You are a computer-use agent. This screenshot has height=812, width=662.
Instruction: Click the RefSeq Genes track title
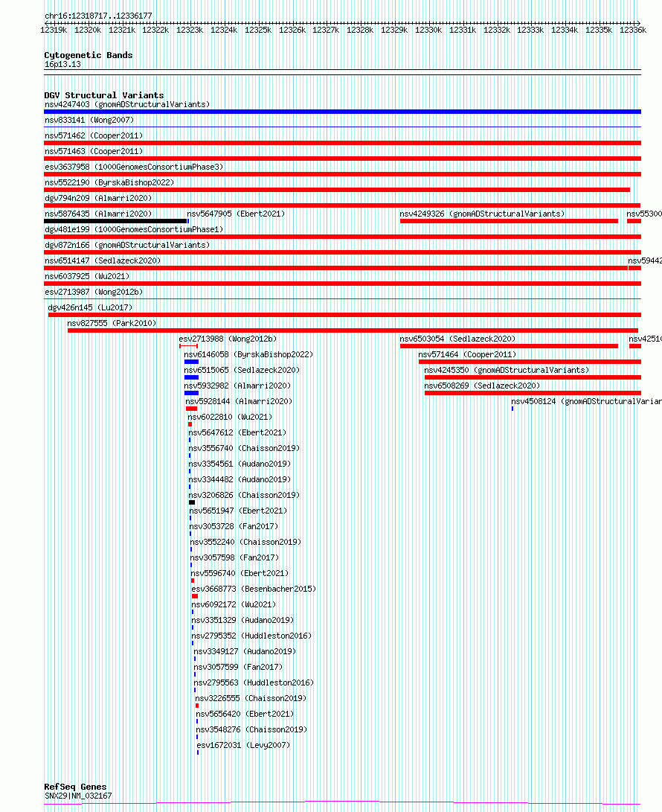click(76, 787)
